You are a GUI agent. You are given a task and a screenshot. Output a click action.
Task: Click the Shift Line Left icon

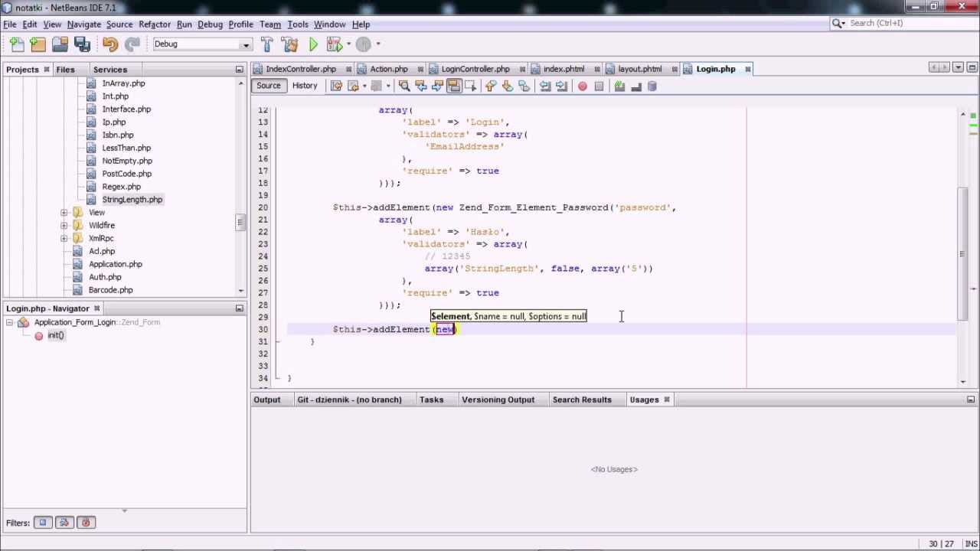pos(545,86)
